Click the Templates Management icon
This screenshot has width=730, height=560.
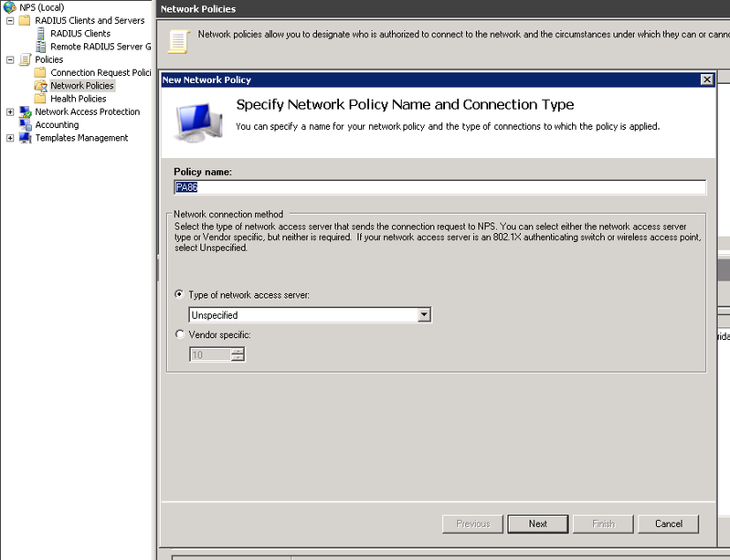26,138
